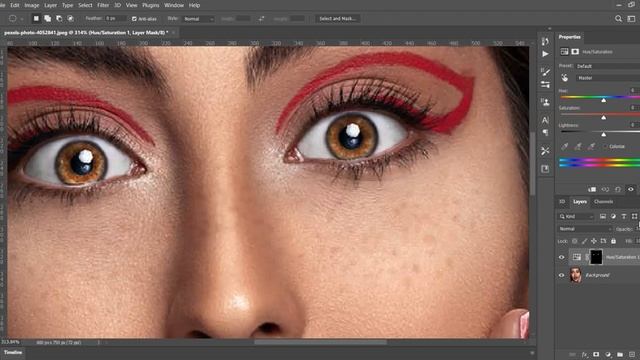Open the Paragraph panel icon
Image resolution: width=640 pixels, height=360 pixels.
[545, 132]
